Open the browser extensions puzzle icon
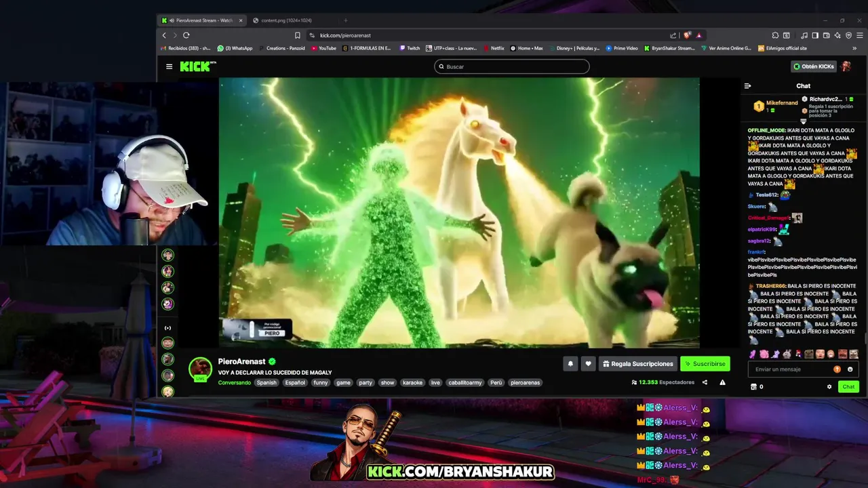Viewport: 868px width, 488px height. pos(776,35)
